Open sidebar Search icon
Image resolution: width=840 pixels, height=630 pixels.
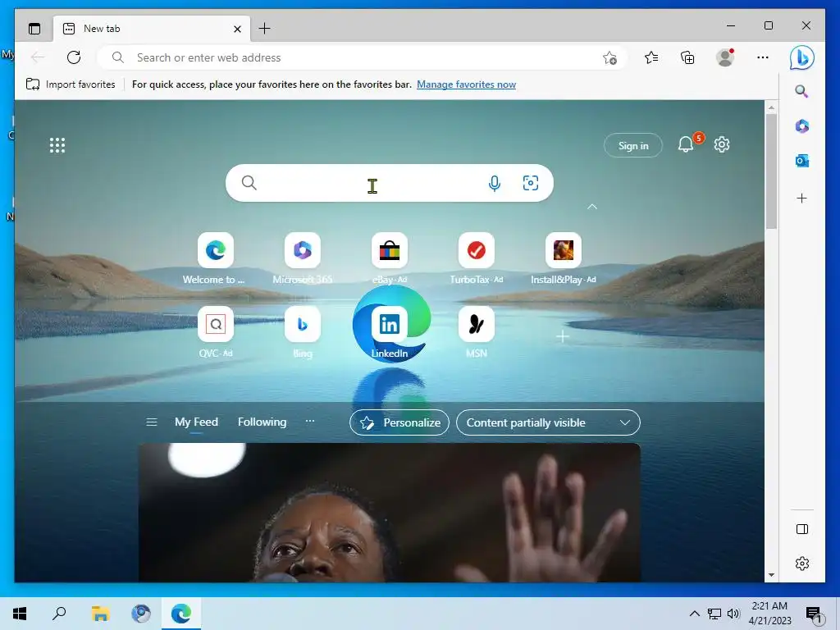pyautogui.click(x=801, y=91)
